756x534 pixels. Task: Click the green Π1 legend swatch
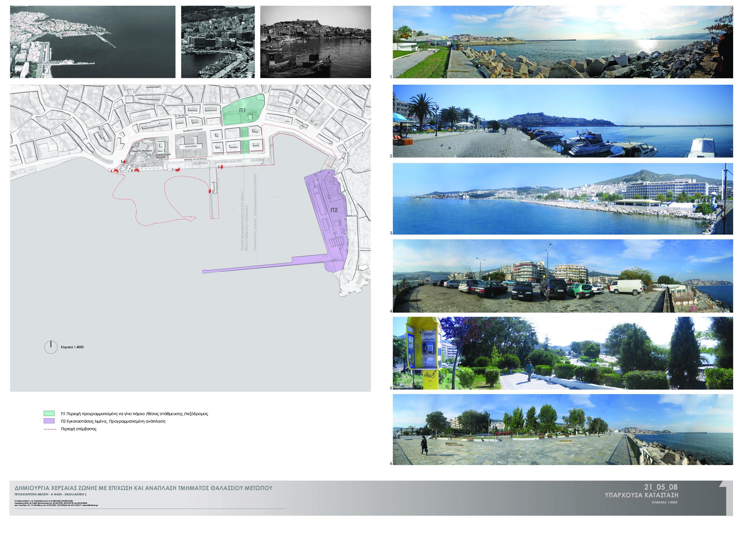(49, 413)
